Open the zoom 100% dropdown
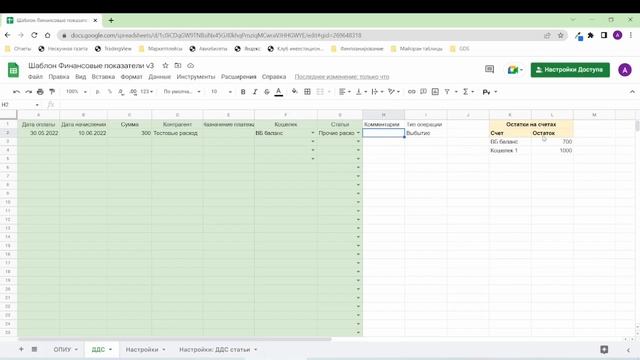 pyautogui.click(x=76, y=92)
